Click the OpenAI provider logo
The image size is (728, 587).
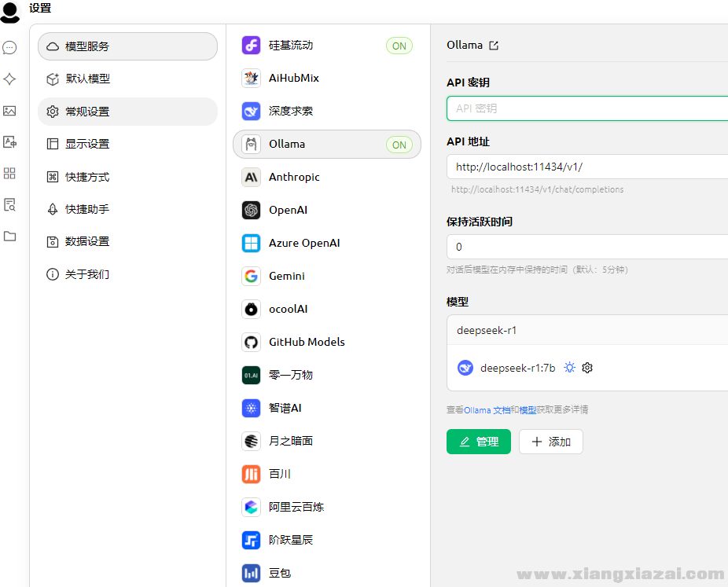click(x=251, y=211)
